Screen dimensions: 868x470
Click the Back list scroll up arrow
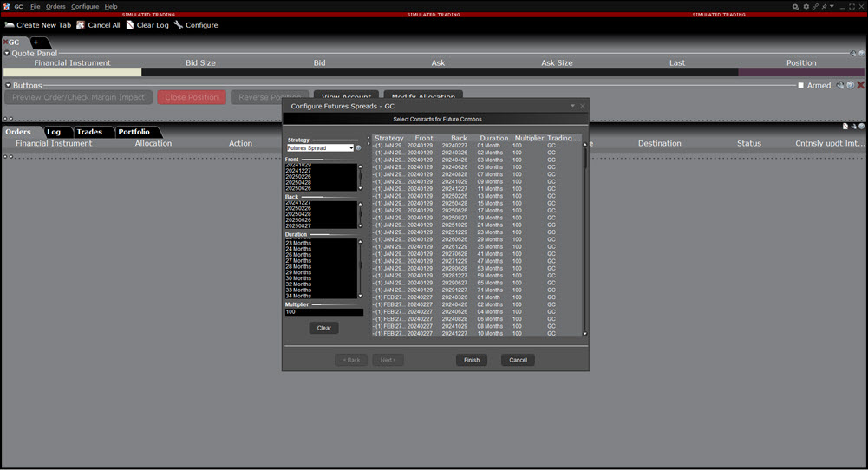pos(361,205)
